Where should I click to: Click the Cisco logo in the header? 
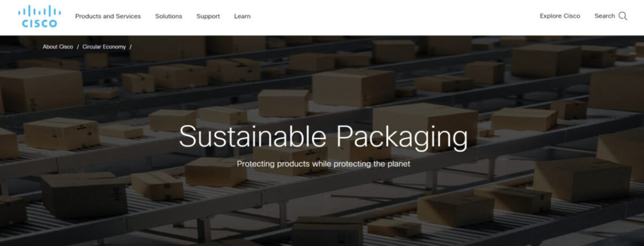pos(40,16)
